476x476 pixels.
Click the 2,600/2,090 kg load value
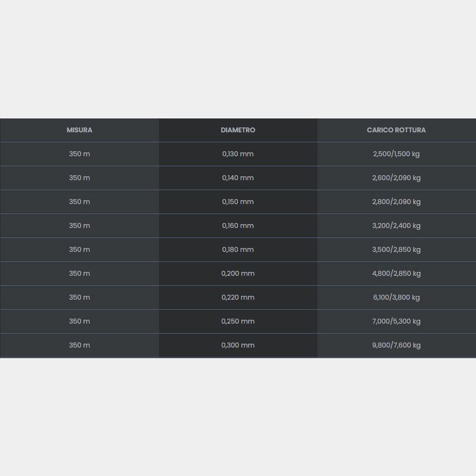tap(396, 178)
